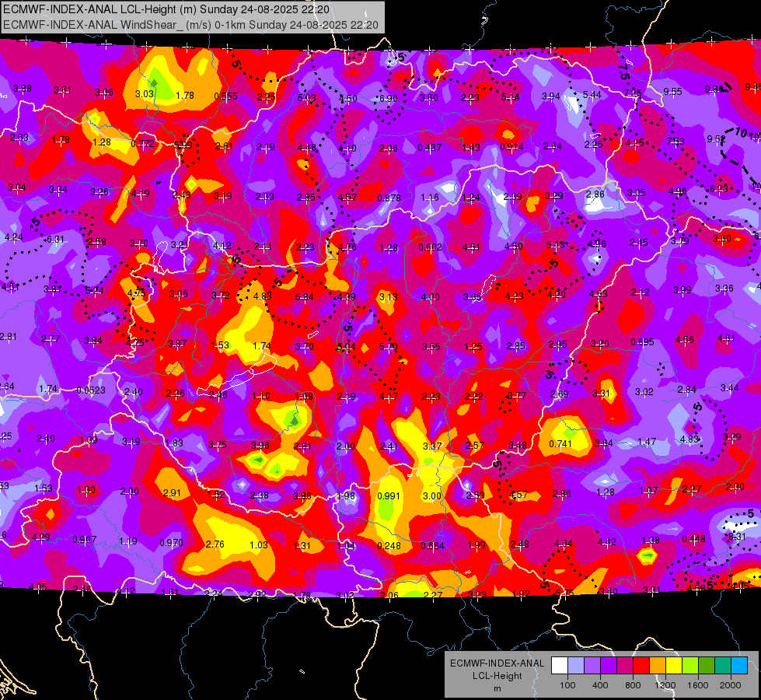The width and height of the screenshot is (761, 700).
Task: Select the grid value 5.84
Action: click(x=304, y=297)
